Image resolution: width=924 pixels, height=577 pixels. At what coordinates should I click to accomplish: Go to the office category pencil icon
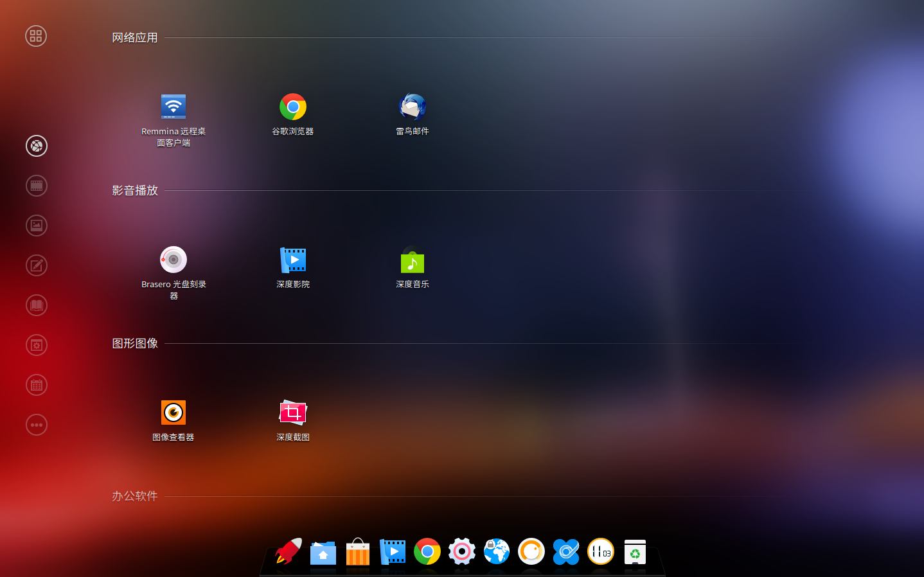coord(37,265)
